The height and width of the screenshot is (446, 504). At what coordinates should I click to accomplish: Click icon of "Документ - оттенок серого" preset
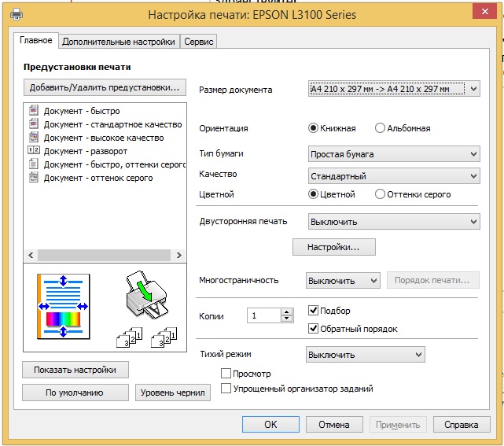click(34, 177)
